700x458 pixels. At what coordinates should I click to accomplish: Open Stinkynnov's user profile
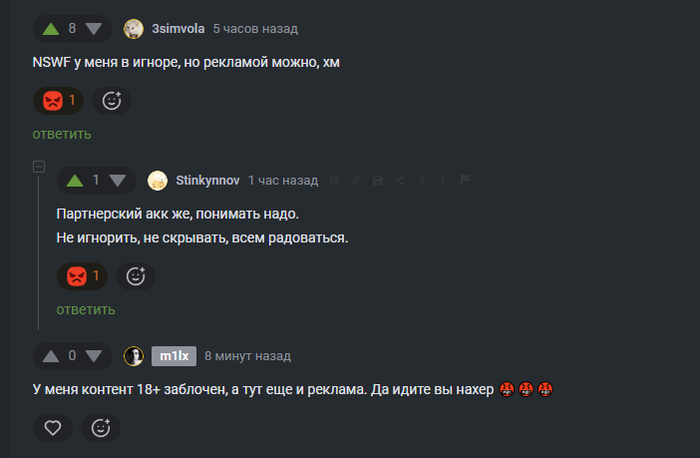coord(208,180)
